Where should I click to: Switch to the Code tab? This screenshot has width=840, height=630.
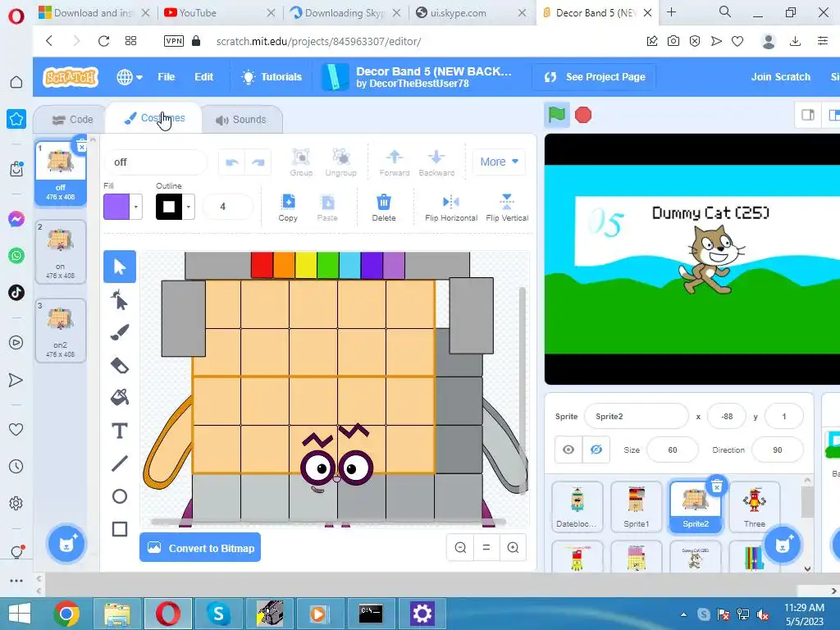[72, 120]
